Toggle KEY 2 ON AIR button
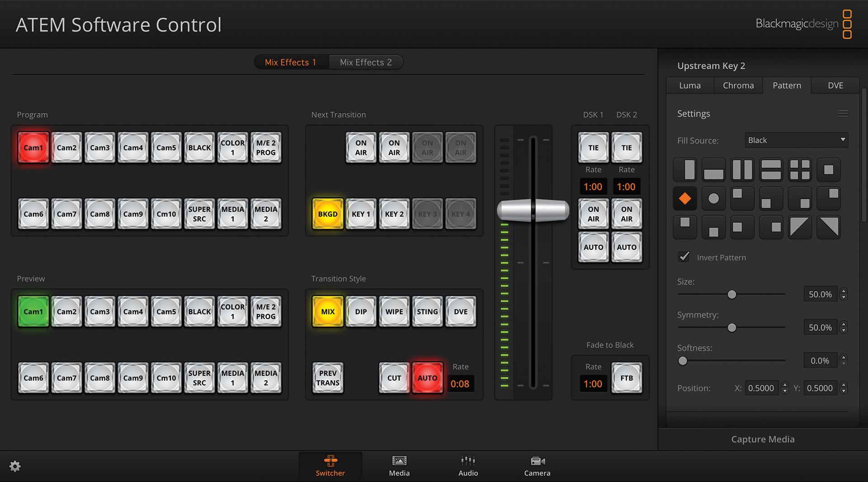Viewport: 868px width, 482px height. tap(394, 148)
